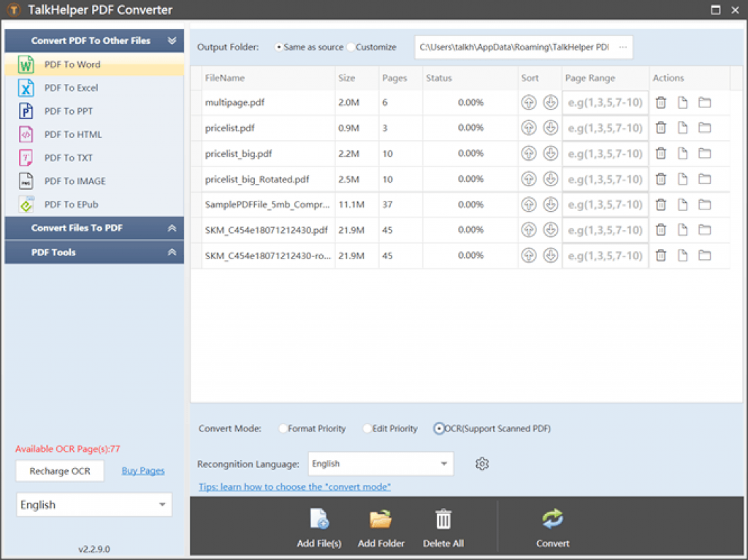The image size is (748, 560).
Task: Select Format Priority convert mode
Action: click(x=284, y=429)
